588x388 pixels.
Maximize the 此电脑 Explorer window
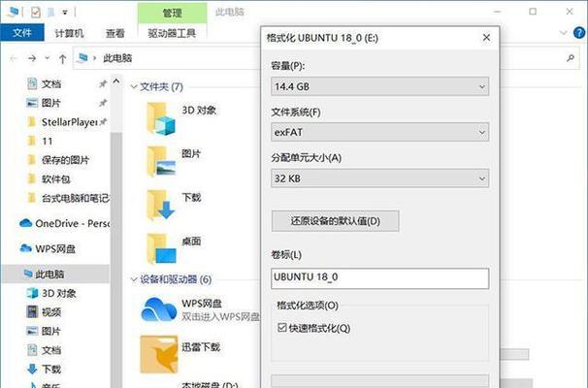(x=533, y=12)
